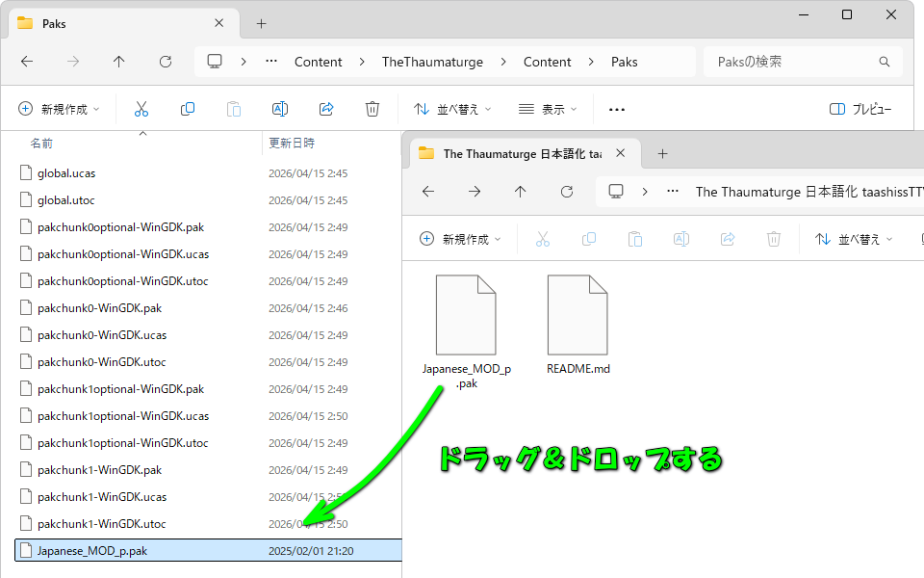The width and height of the screenshot is (924, 578).
Task: Click the see more ellipsis button
Action: (x=616, y=109)
